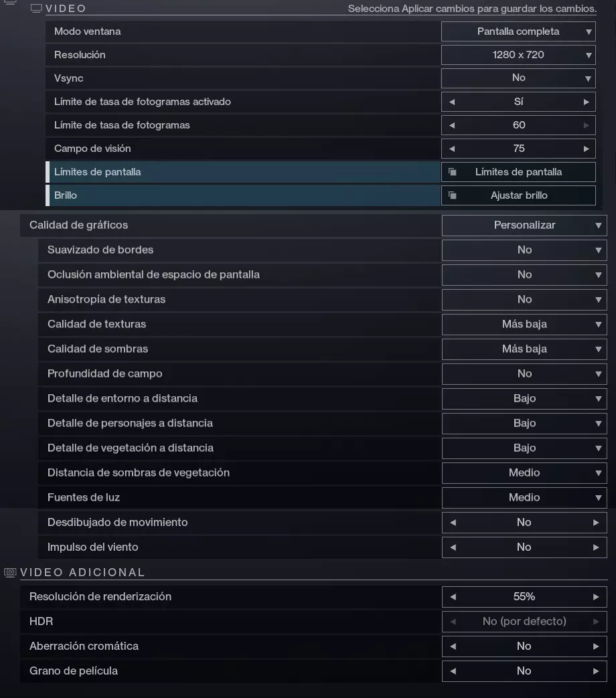Select the Brillo row label
616x698 pixels.
click(66, 195)
